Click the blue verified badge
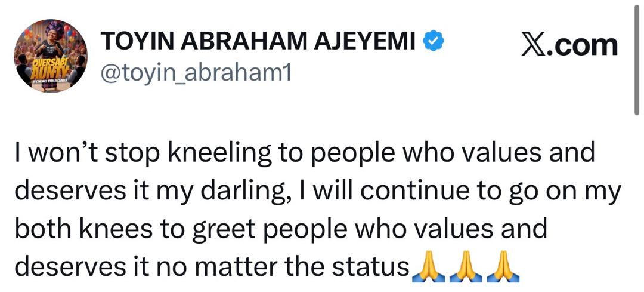This screenshot has height=292, width=644. point(432,42)
